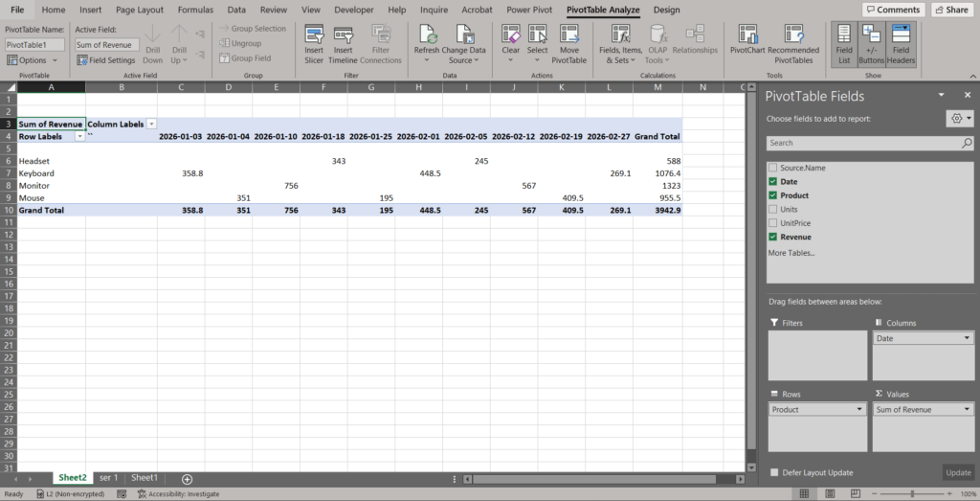The width and height of the screenshot is (980, 501).
Task: Uncheck the Revenue field checkbox
Action: (x=772, y=237)
